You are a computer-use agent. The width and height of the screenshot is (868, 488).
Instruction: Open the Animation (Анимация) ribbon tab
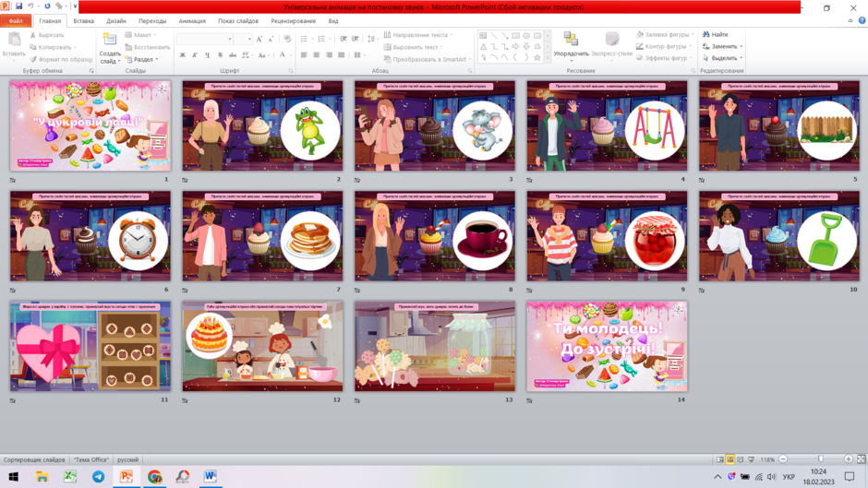192,21
